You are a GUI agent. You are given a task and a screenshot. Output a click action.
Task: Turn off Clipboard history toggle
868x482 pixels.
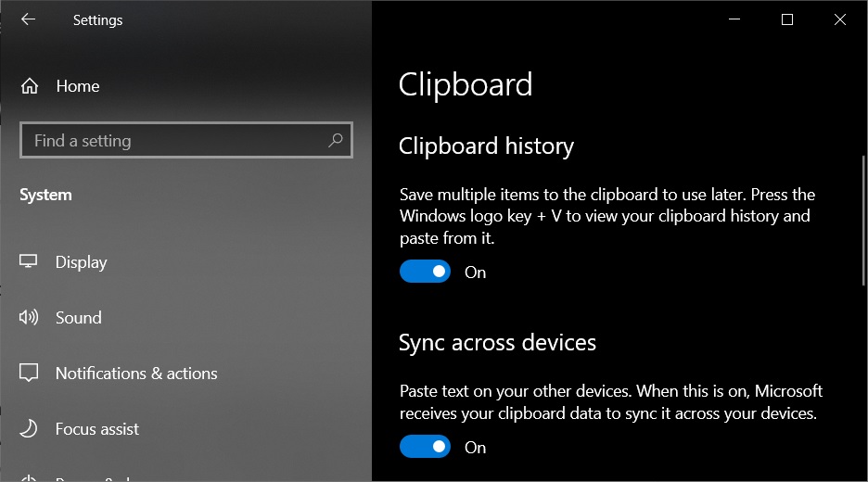click(x=425, y=272)
